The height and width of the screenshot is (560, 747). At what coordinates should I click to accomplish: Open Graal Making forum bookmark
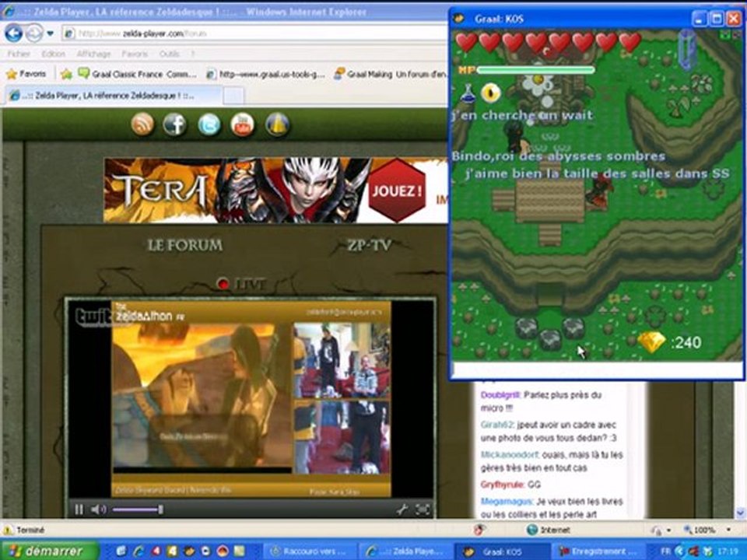[x=390, y=74]
